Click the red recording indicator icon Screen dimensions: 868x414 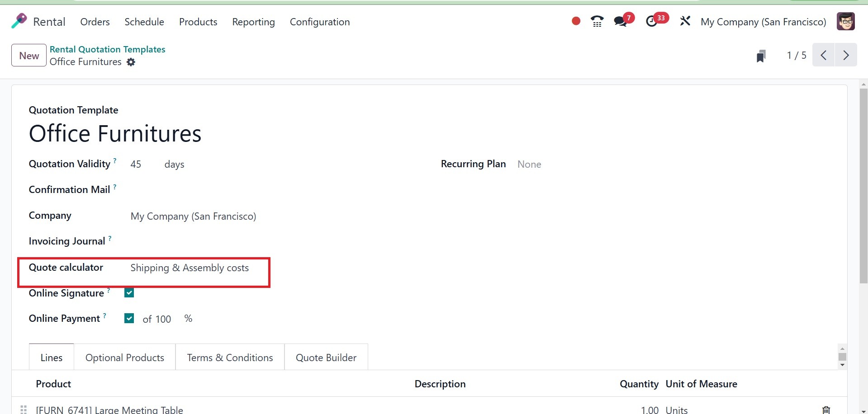tap(576, 21)
